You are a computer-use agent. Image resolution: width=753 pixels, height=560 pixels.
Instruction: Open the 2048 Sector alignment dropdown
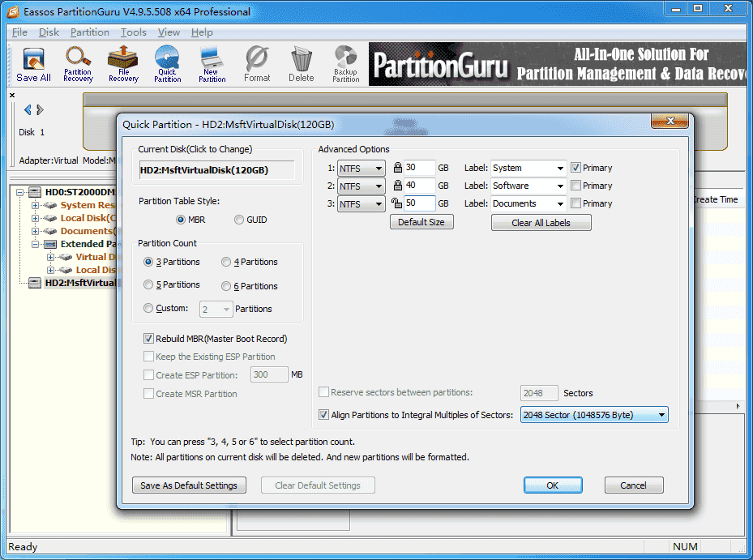[594, 415]
